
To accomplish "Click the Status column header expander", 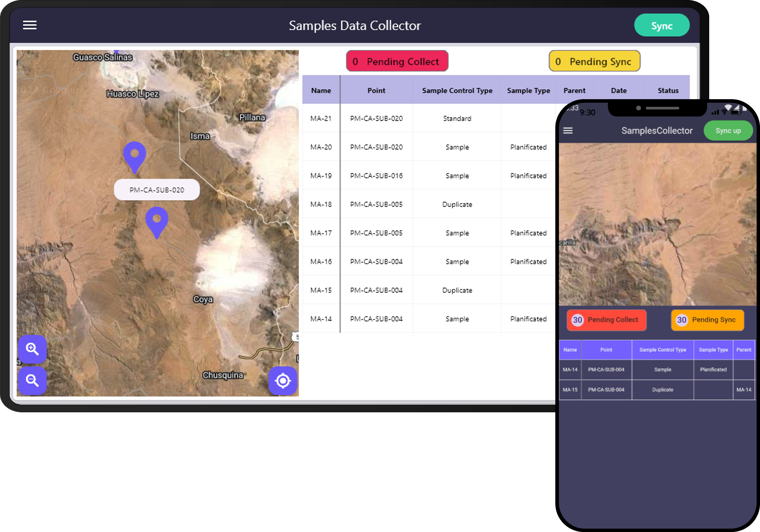I will pyautogui.click(x=688, y=91).
